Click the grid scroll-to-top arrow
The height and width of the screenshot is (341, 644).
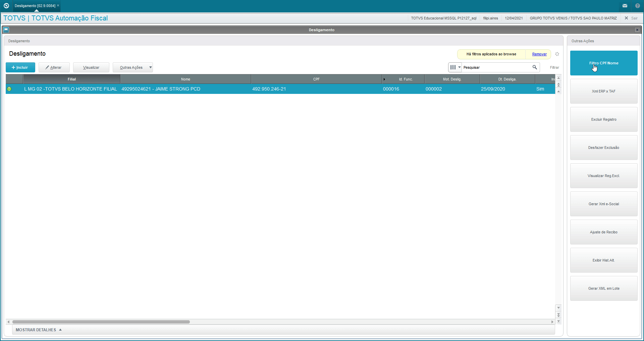tap(558, 78)
